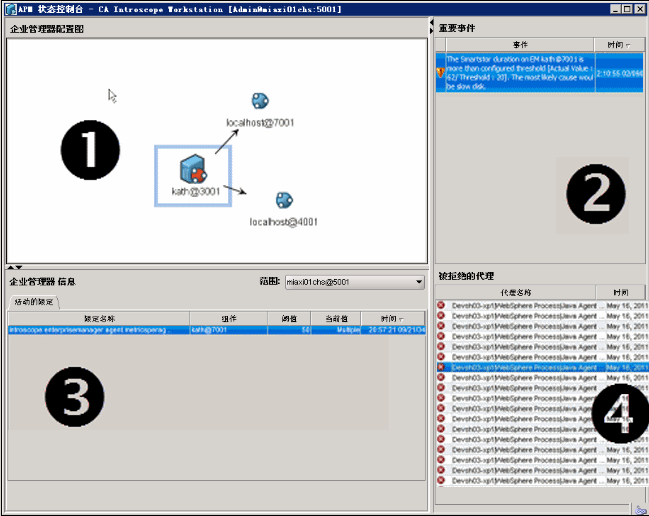Image resolution: width=649 pixels, height=516 pixels.
Task: Click the left-pointing splitter arrow beside 重要事件
Action: click(431, 22)
